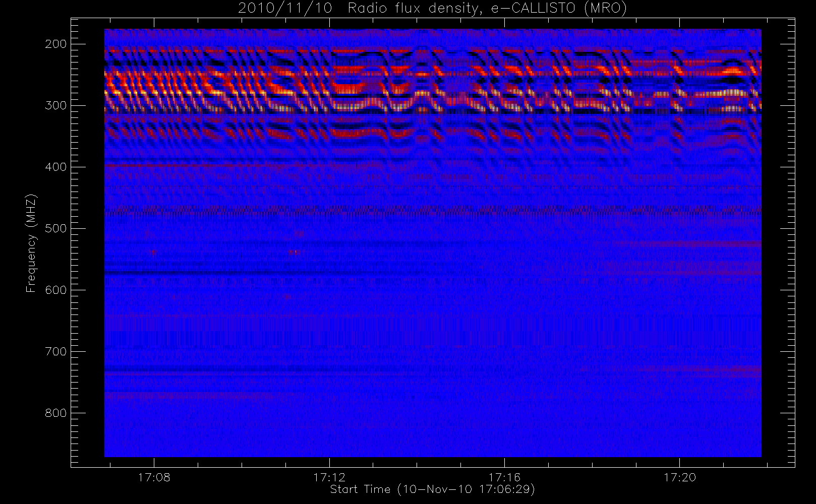
Task: Click the 17:08 time tick label
Action: [x=154, y=477]
